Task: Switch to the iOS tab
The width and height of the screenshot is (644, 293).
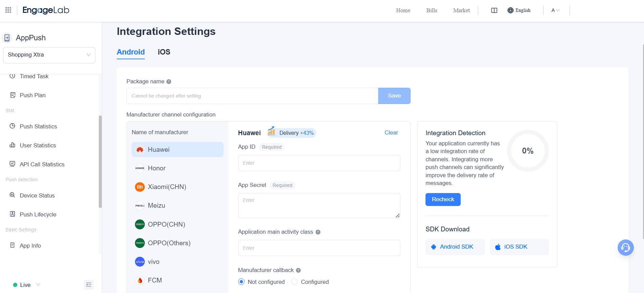Action: 164,52
